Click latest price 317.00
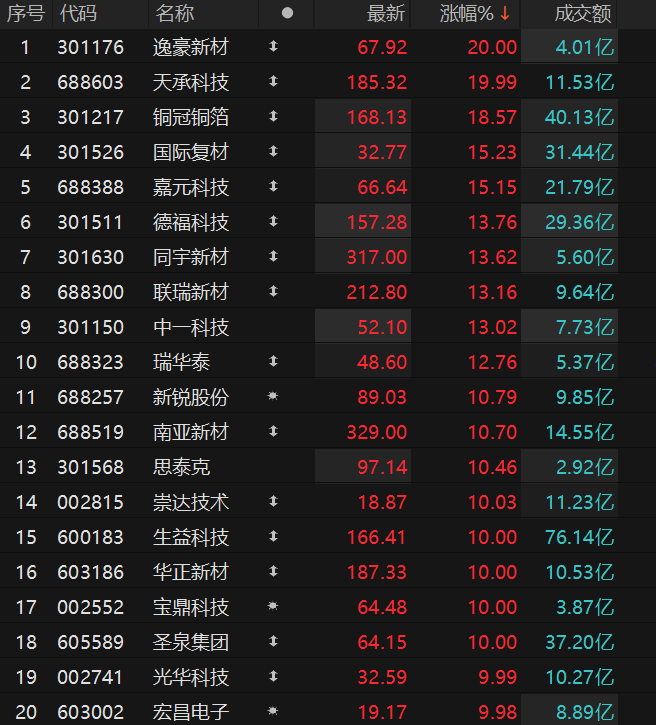The width and height of the screenshot is (656, 725). point(377,257)
